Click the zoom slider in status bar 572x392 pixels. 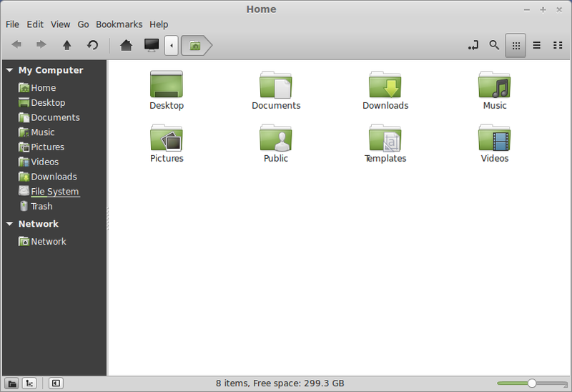coord(531,383)
